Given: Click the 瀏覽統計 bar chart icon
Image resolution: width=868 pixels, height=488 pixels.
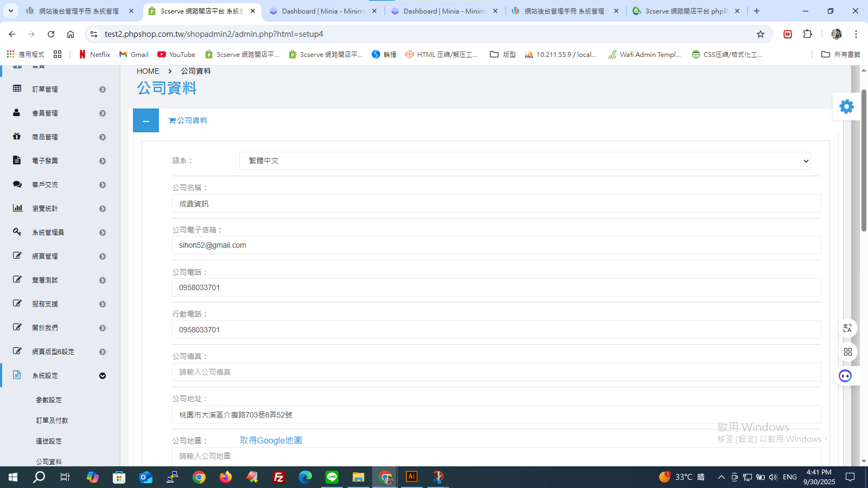Looking at the screenshot, I should click(18, 208).
